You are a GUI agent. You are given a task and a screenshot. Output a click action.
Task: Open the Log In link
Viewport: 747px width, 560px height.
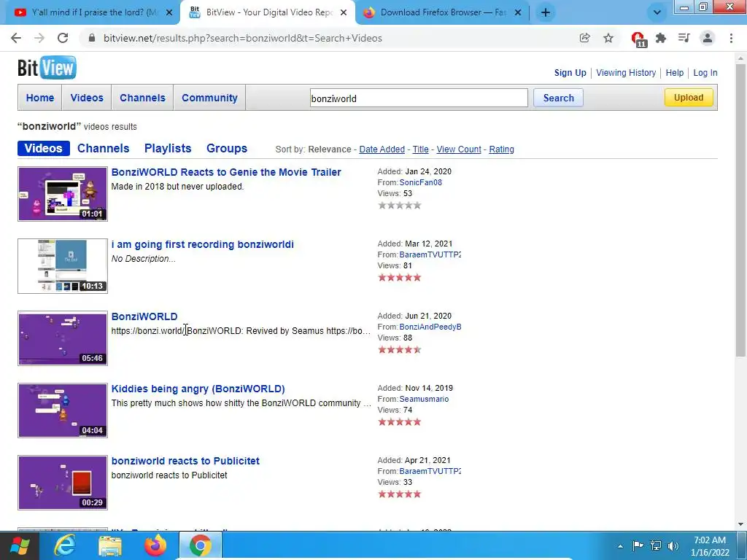705,73
